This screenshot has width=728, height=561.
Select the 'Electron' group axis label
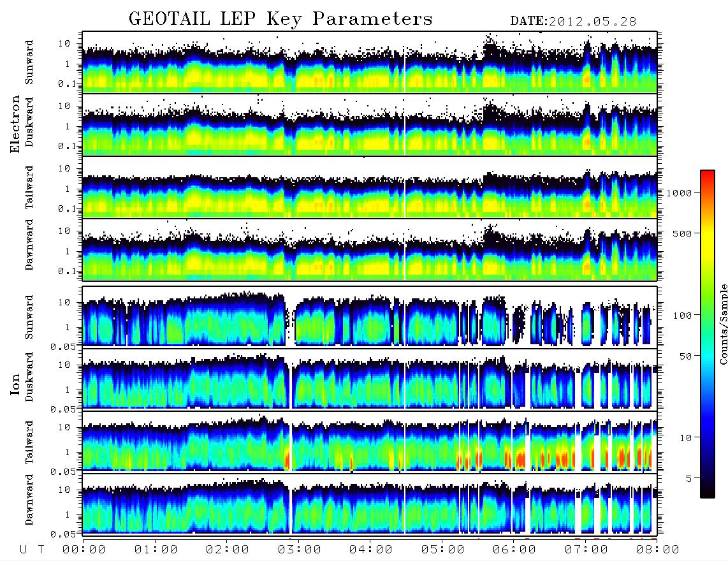pos(15,124)
